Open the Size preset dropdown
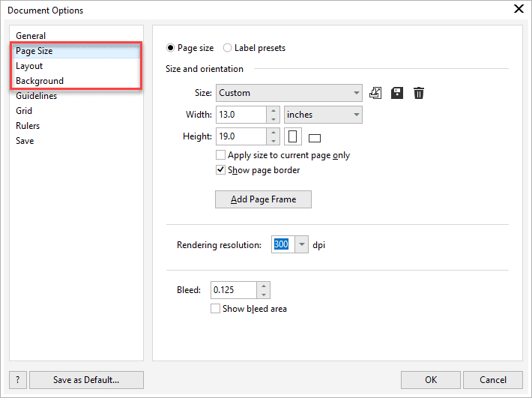 pos(289,93)
